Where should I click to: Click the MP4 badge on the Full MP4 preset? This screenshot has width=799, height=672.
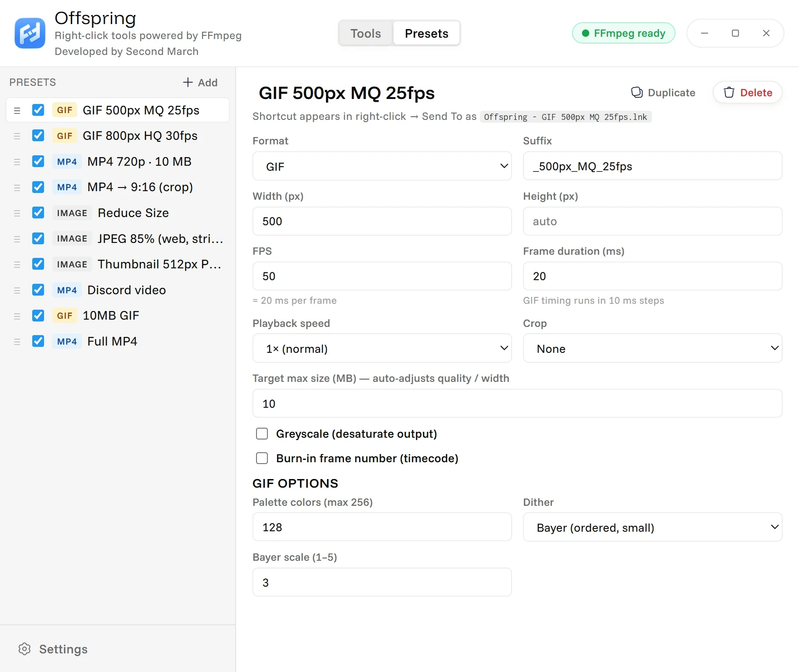coord(67,341)
